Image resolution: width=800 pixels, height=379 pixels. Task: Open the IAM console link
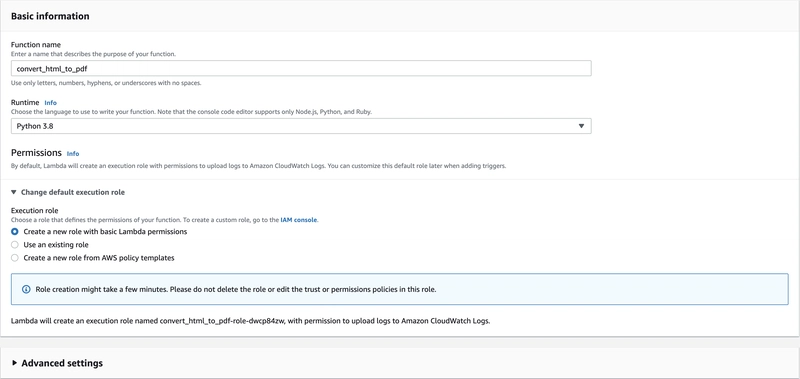click(299, 220)
